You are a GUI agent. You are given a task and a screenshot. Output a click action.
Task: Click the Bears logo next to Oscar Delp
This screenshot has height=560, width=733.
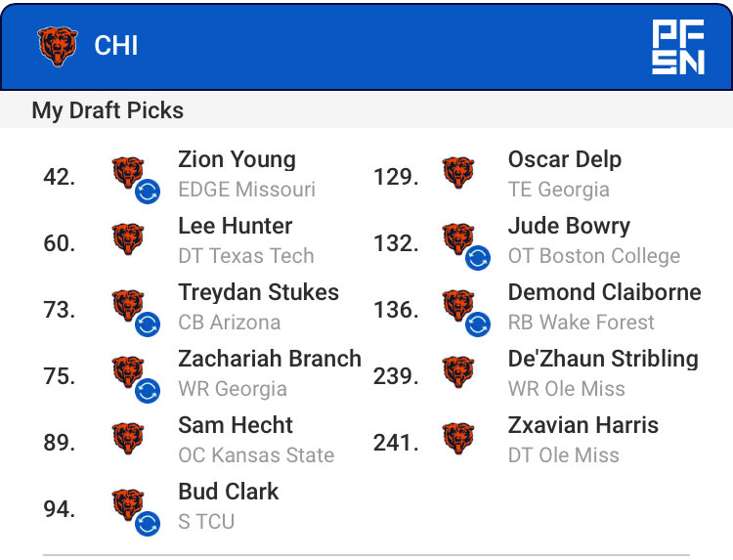(x=458, y=173)
